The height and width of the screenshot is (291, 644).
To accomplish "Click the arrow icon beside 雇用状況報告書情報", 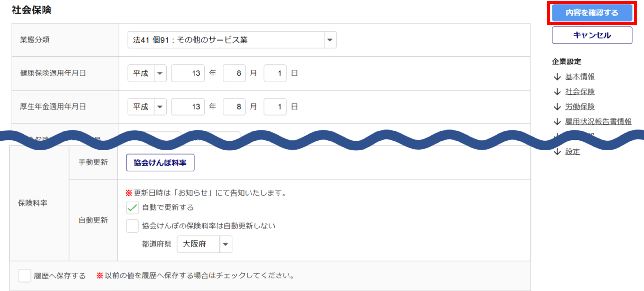I will (x=557, y=121).
